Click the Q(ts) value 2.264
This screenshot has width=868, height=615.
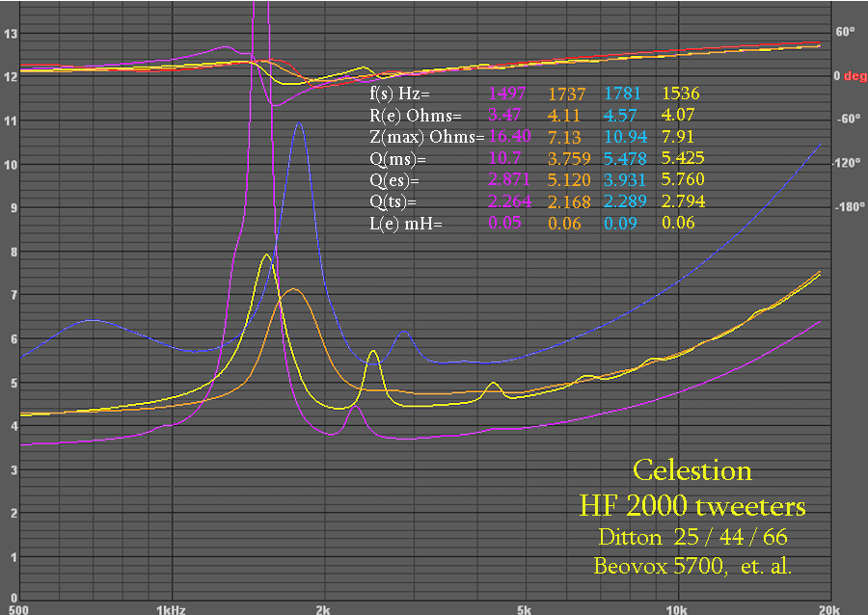(x=510, y=201)
